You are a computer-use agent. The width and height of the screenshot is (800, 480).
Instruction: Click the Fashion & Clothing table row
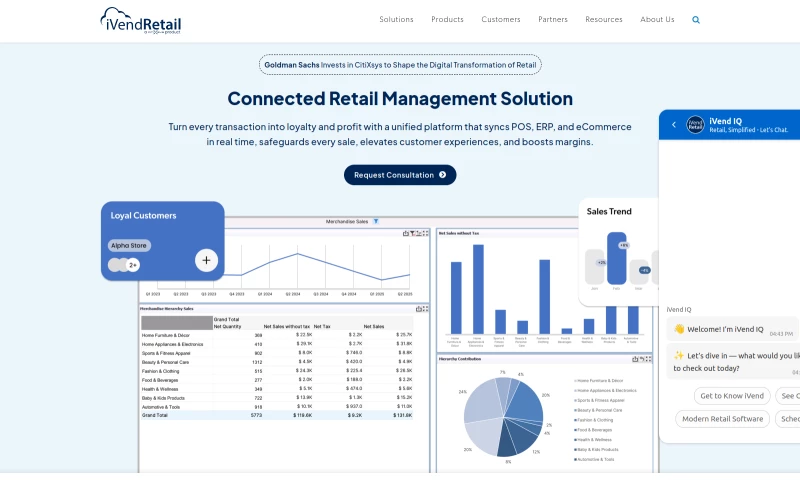[x=277, y=371]
